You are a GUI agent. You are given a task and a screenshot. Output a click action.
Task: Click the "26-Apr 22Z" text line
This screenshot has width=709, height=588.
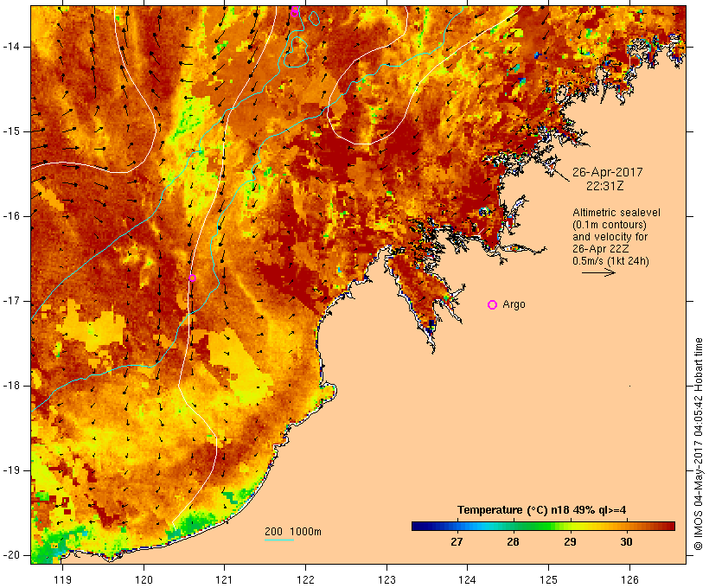[x=600, y=249]
